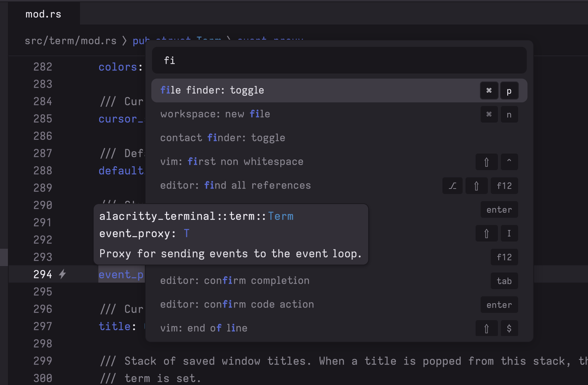This screenshot has width=588, height=385.
Task: Click the enter badge beside confirm code action
Action: (x=499, y=305)
